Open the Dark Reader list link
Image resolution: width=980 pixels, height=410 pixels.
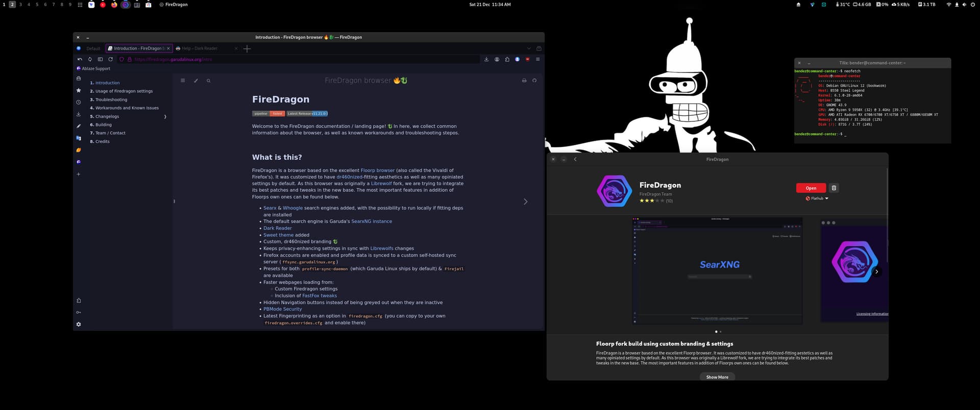point(278,228)
